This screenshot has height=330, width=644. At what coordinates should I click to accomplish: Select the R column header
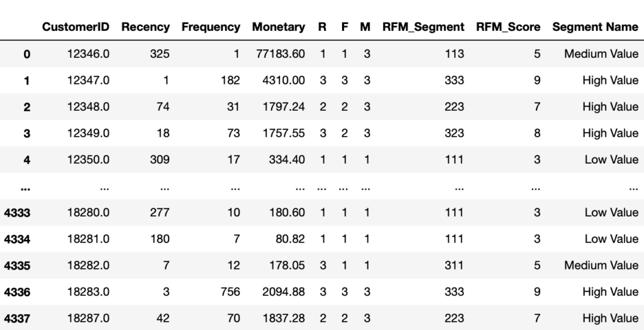click(x=322, y=27)
